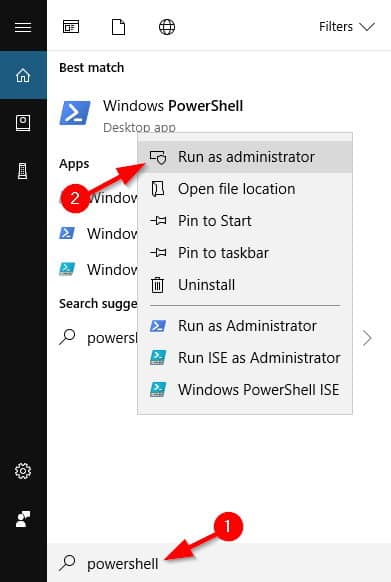Click the powershell search input field
Image resolution: width=391 pixels, height=582 pixels.
[219, 563]
